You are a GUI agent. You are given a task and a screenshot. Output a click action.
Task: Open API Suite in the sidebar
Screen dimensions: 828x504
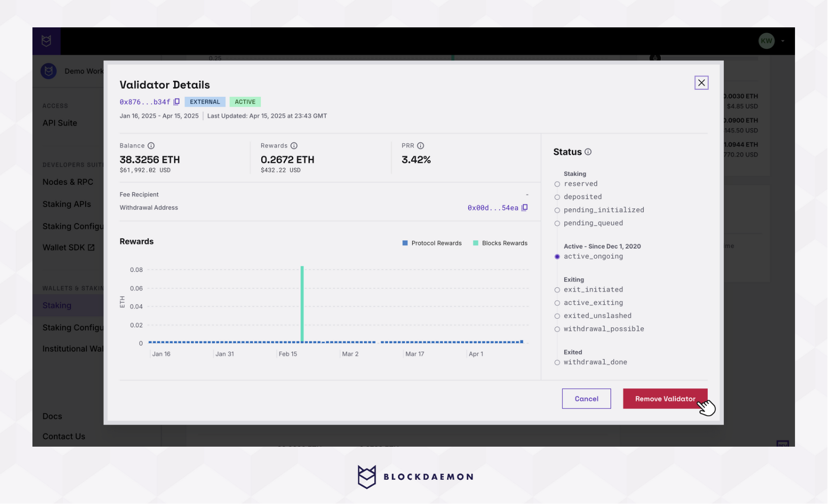(x=60, y=123)
